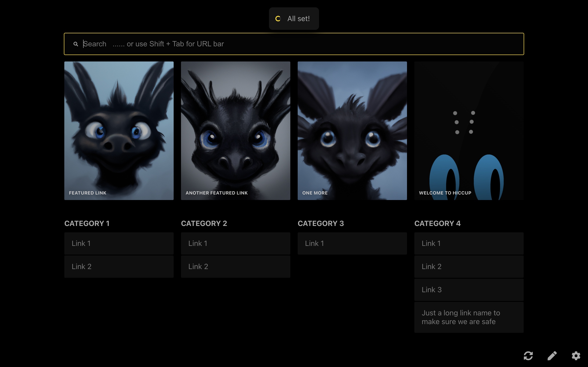Click Link 1 under Category 3
Viewport: 588px width, 367px height.
click(x=352, y=243)
